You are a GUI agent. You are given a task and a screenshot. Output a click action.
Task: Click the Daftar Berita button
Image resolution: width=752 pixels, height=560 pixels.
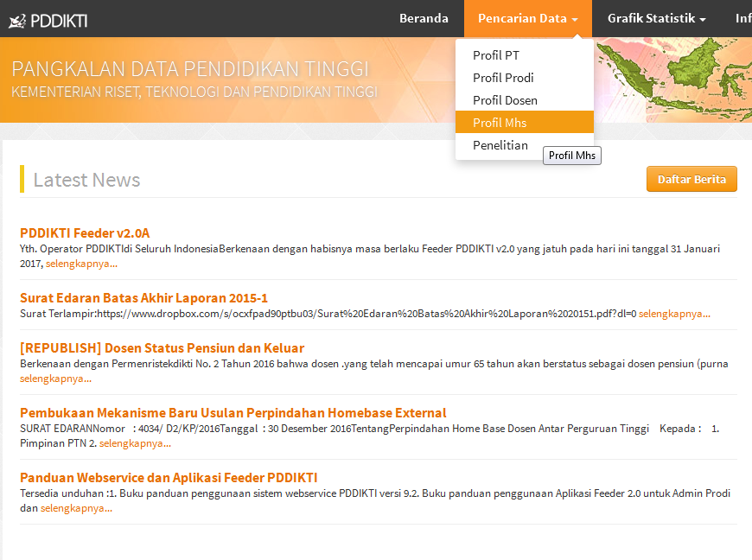tap(691, 179)
